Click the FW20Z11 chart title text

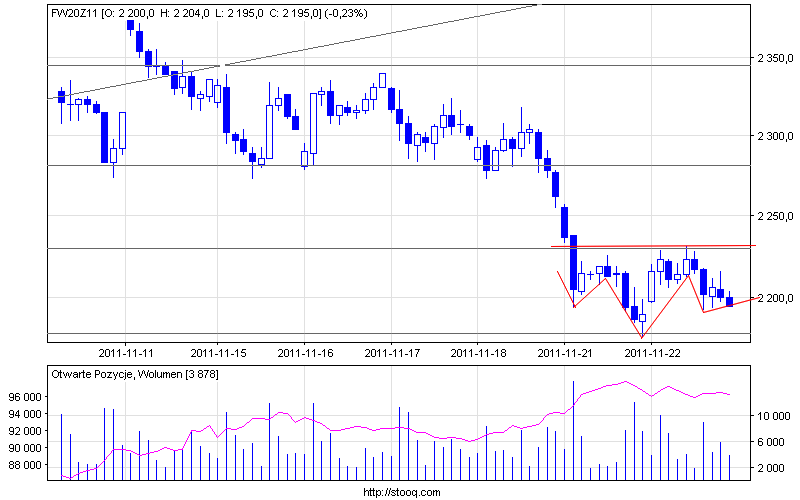click(x=209, y=14)
